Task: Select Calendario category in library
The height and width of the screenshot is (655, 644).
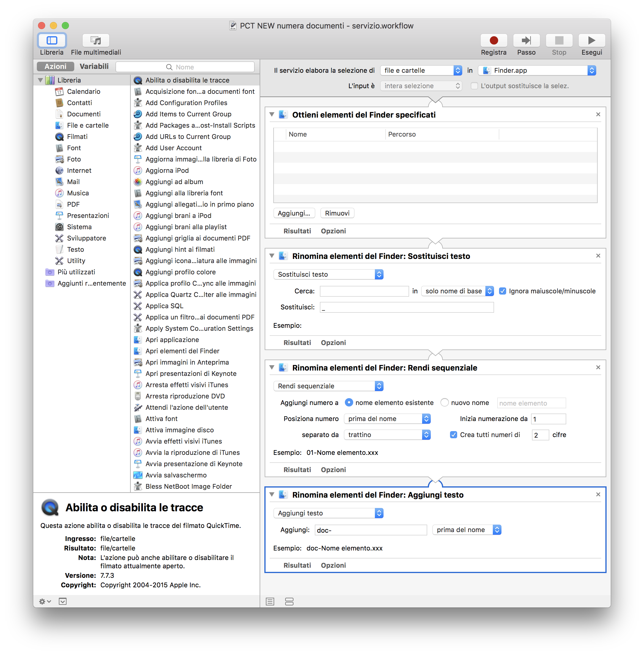Action: click(x=83, y=91)
